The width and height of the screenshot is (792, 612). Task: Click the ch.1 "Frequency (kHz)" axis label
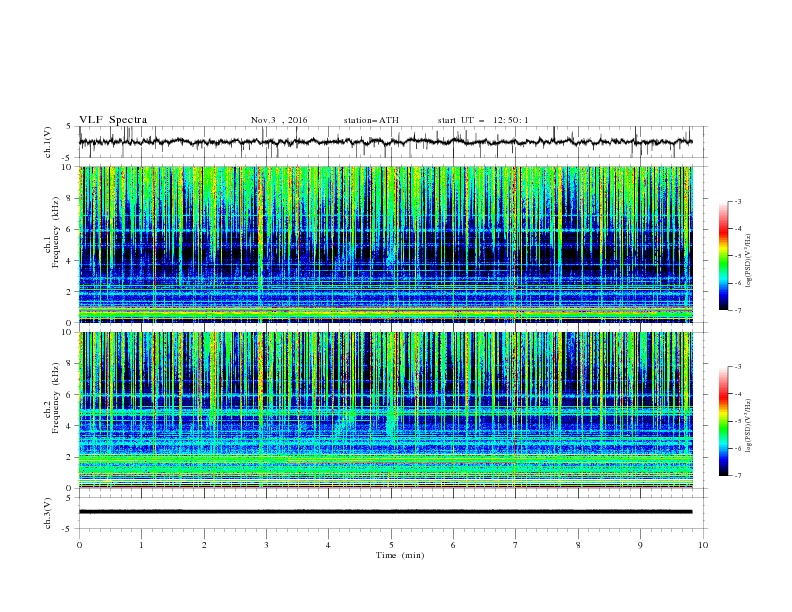tap(55, 234)
